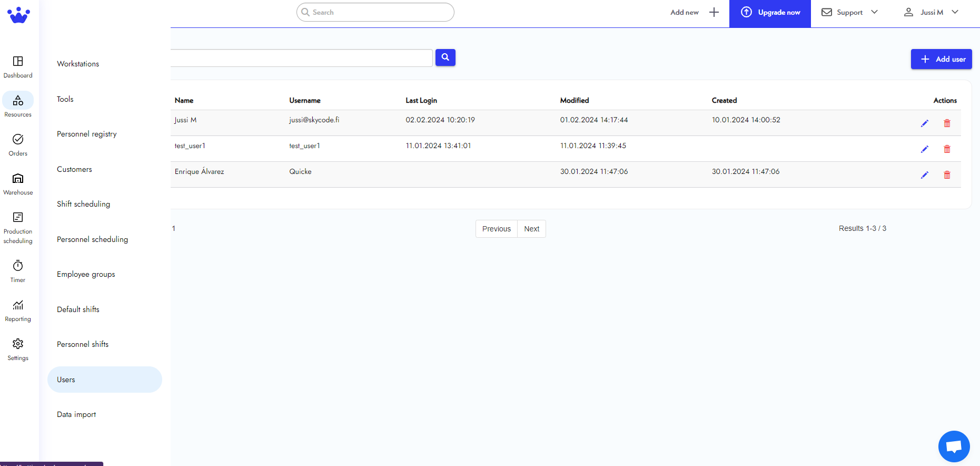Click the Next pagination button
980x466 pixels.
531,229
